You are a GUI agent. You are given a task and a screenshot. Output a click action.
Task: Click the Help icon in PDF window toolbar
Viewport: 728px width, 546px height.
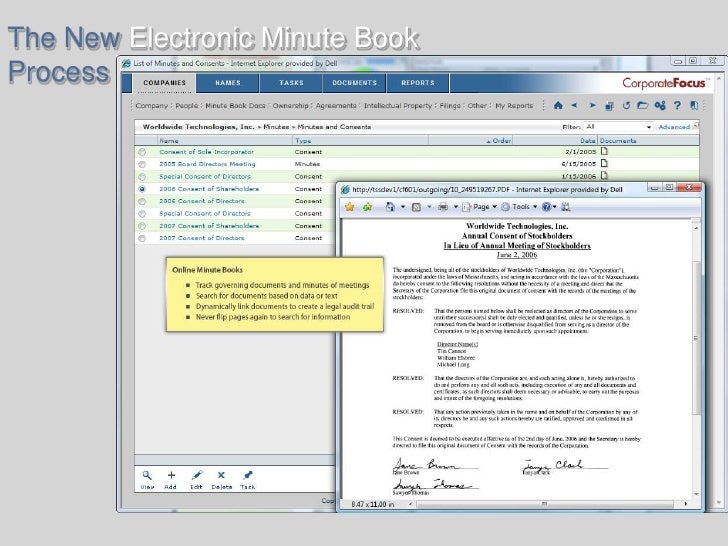click(x=546, y=207)
